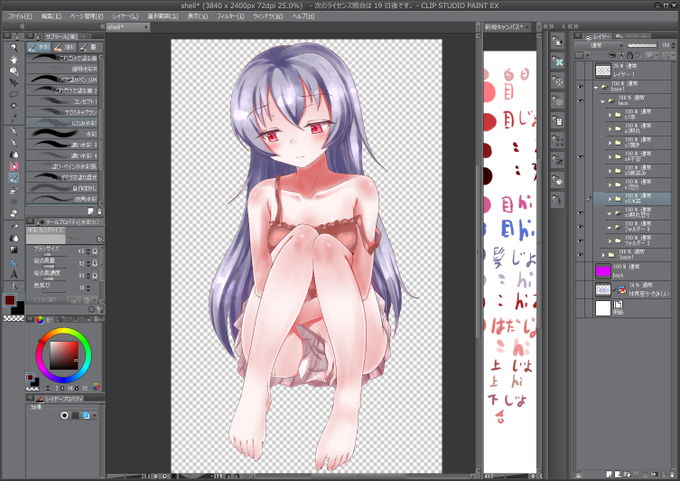
Task: Select the Zoom magnifier tool
Action: tap(14, 48)
